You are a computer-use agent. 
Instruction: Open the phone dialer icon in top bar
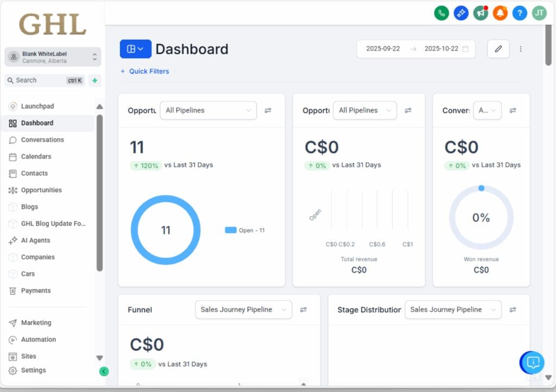(x=441, y=12)
